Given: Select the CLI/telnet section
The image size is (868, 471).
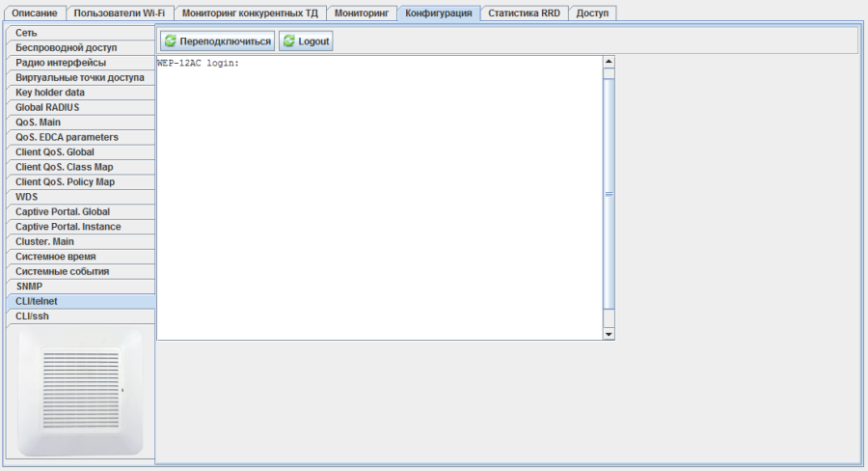Looking at the screenshot, I should 81,301.
